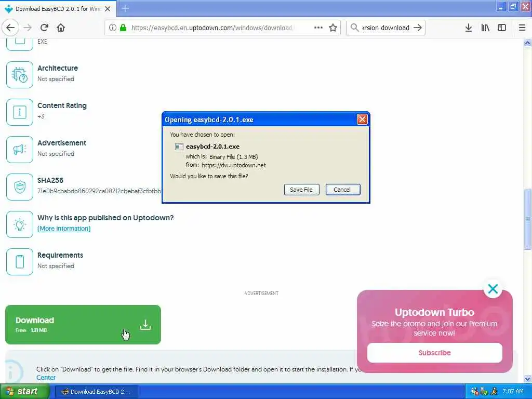Viewport: 532px width, 399px height.
Task: Reload the page with refresh icon
Action: 44,28
